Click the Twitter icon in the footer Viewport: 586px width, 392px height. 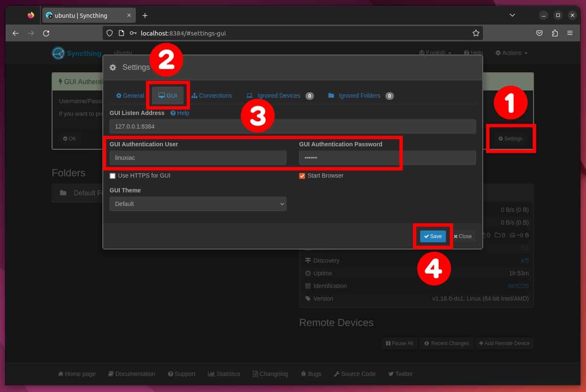[391, 374]
